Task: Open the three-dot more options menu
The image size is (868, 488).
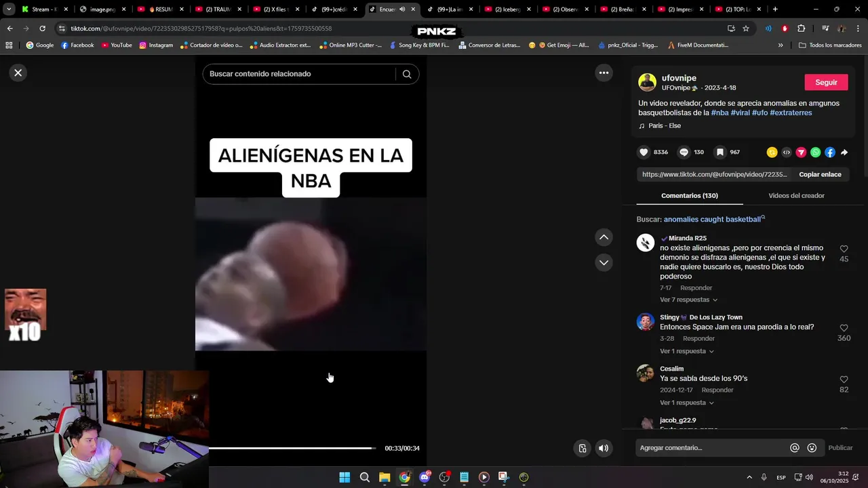Action: 604,73
